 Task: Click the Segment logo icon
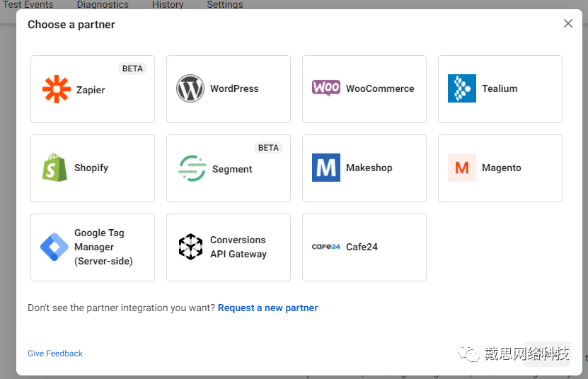point(192,168)
